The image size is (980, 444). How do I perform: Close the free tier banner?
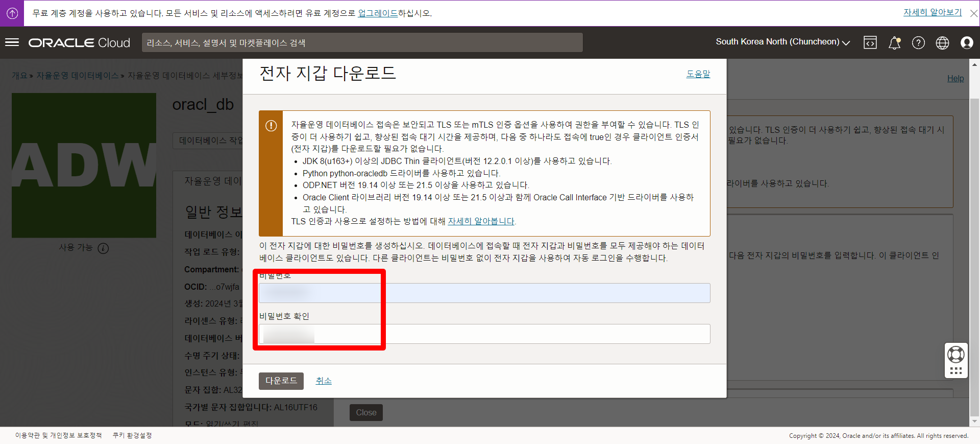point(974,13)
